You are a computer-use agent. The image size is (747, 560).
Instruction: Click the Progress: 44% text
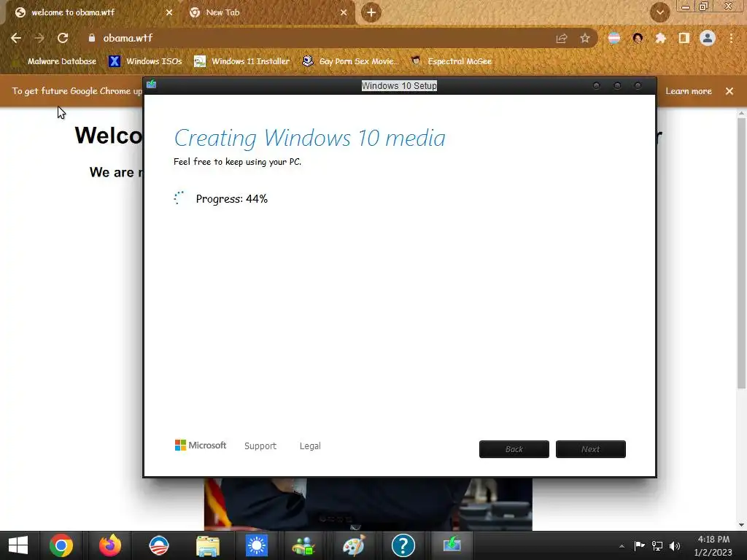point(231,198)
